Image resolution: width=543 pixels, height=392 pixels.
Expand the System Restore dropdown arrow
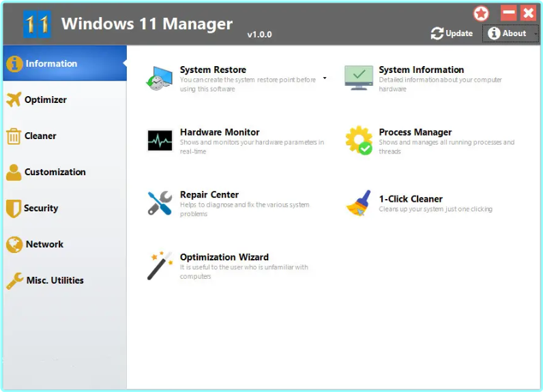pyautogui.click(x=325, y=78)
